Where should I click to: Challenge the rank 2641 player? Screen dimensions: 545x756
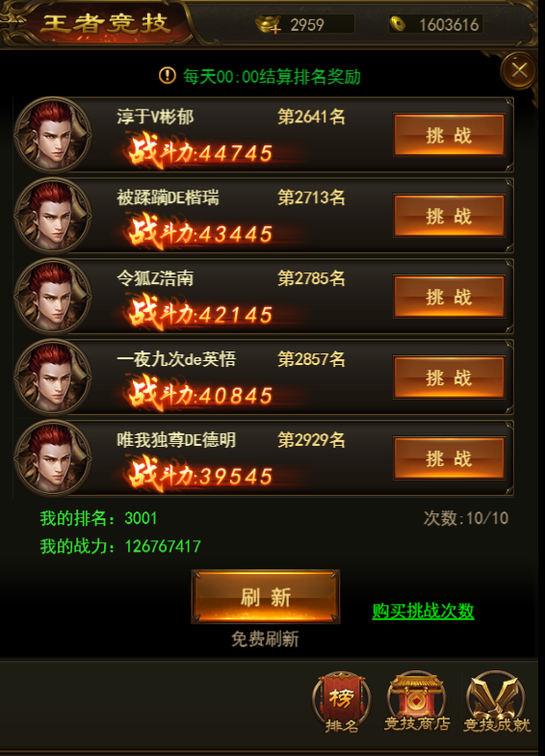pyautogui.click(x=449, y=135)
